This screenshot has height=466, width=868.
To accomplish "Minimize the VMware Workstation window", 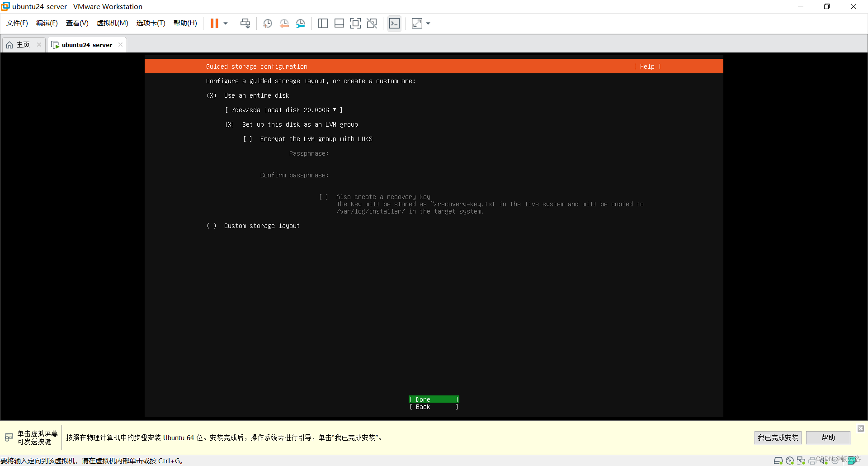I will (x=801, y=6).
